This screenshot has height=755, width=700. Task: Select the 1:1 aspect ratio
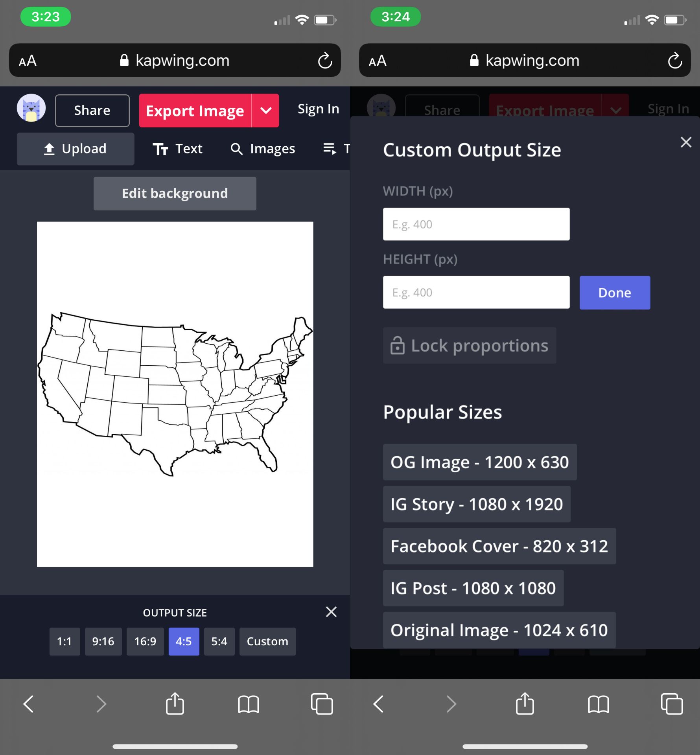pyautogui.click(x=64, y=641)
